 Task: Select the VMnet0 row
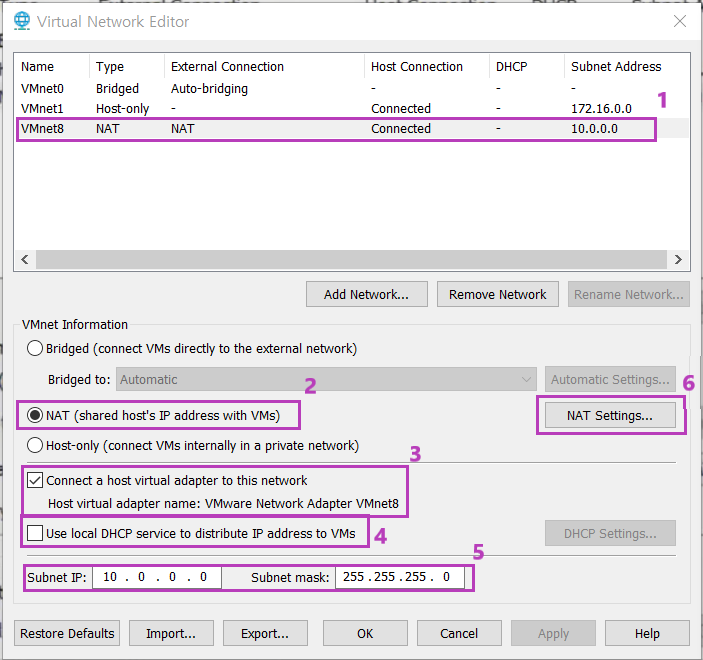(352, 88)
